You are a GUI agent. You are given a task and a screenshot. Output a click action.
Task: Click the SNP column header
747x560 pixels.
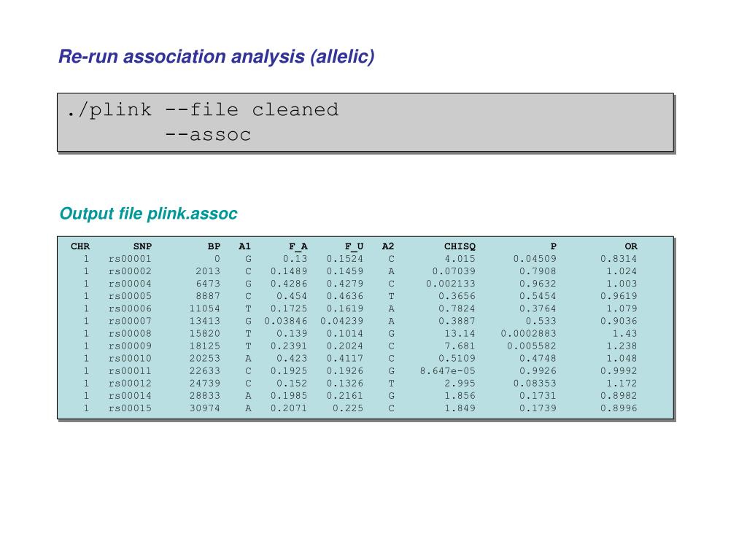tap(142, 246)
